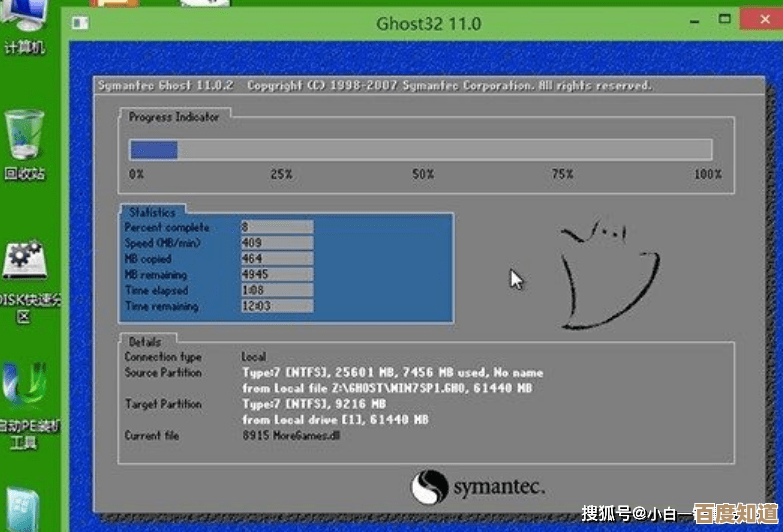Screen dimensions: 783x532
Task: Click the Windows logo icon at bottom-left
Action: [x=24, y=510]
